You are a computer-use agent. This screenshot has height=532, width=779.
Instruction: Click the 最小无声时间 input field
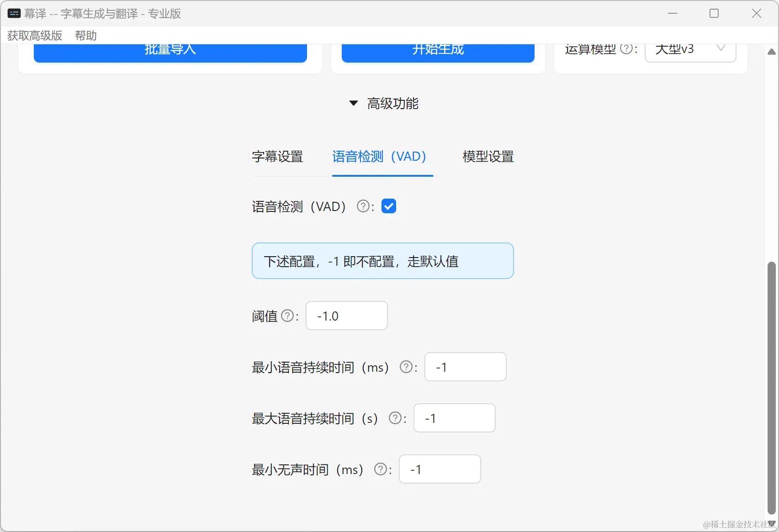point(440,469)
